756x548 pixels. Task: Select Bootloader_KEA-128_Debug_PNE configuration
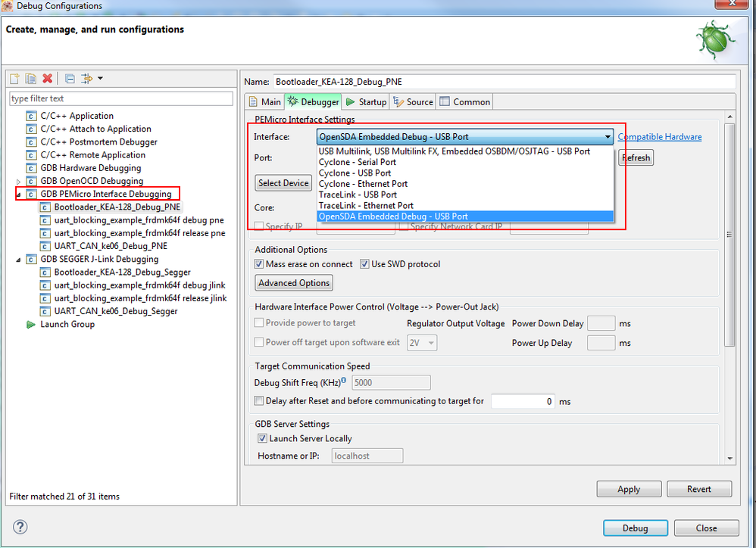click(x=117, y=207)
